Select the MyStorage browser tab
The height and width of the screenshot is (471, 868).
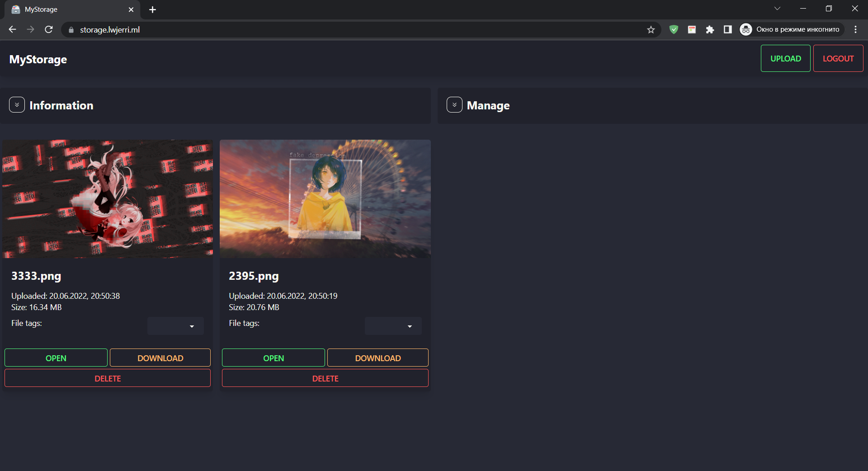72,9
